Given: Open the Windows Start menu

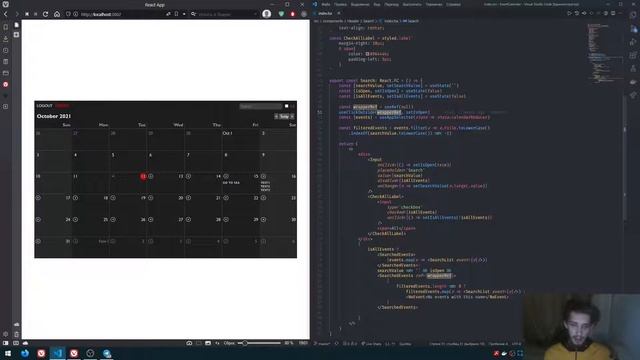Looking at the screenshot, I should 8,353.
